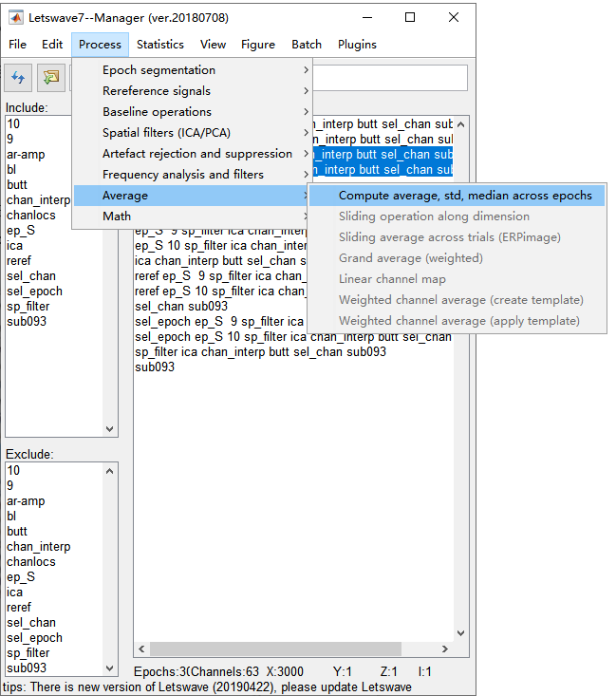The image size is (616, 696).
Task: Open the Batch menu
Action: 307,45
